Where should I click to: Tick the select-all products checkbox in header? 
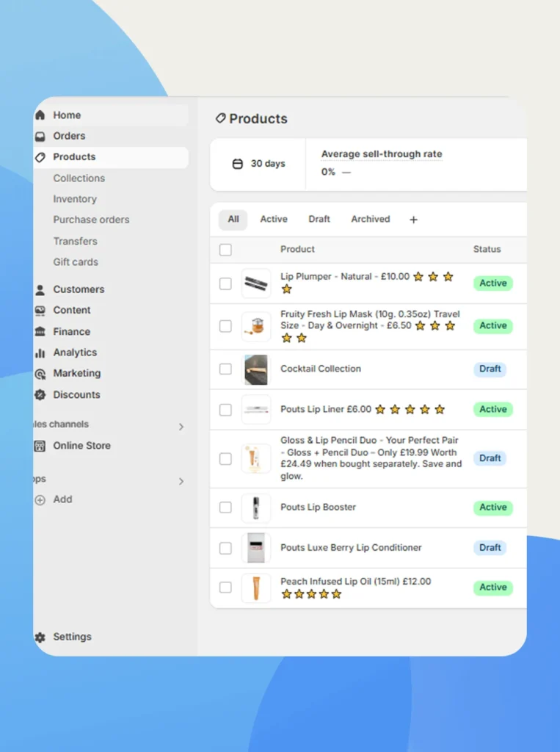tap(225, 250)
